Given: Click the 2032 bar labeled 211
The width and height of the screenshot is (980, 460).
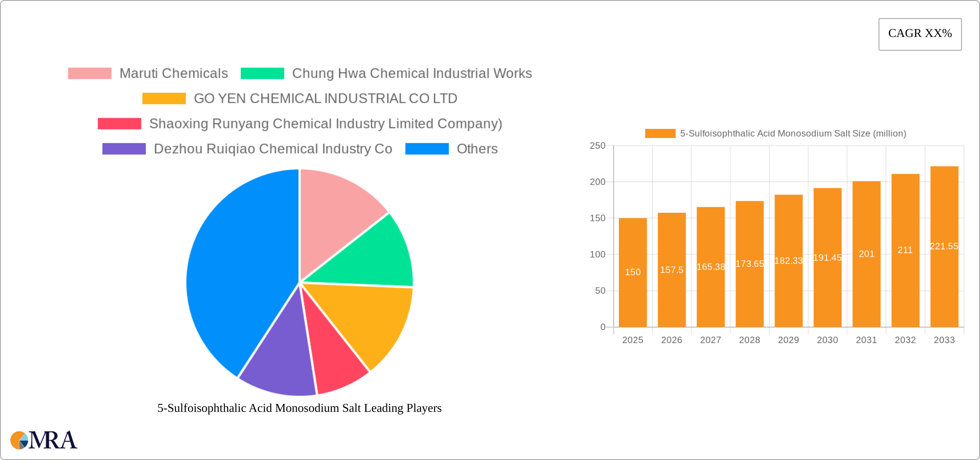Looking at the screenshot, I should pyautogui.click(x=905, y=251).
